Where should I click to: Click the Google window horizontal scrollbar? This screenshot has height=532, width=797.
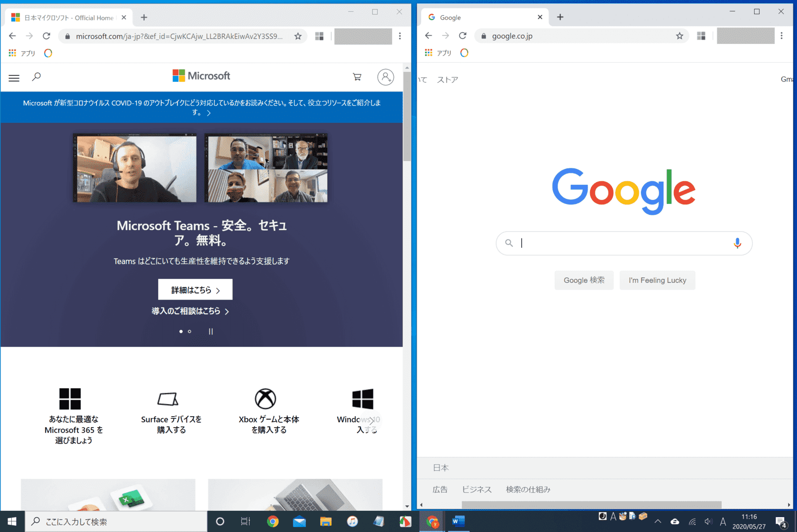pos(591,505)
